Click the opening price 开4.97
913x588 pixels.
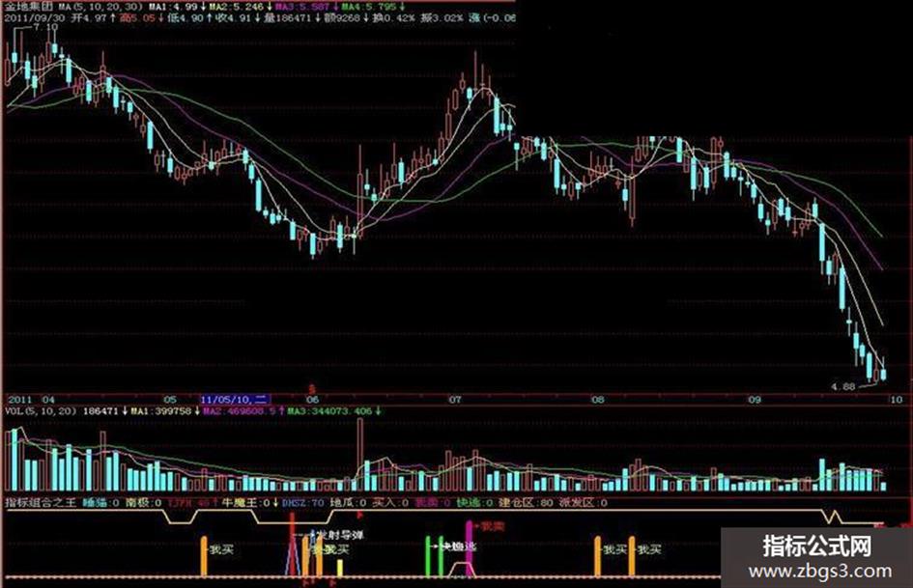click(x=89, y=18)
